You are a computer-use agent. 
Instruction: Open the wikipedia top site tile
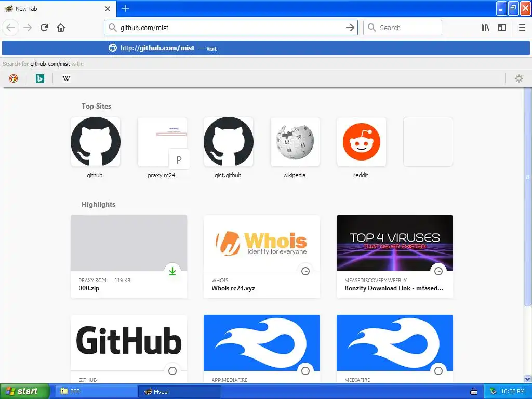[295, 142]
